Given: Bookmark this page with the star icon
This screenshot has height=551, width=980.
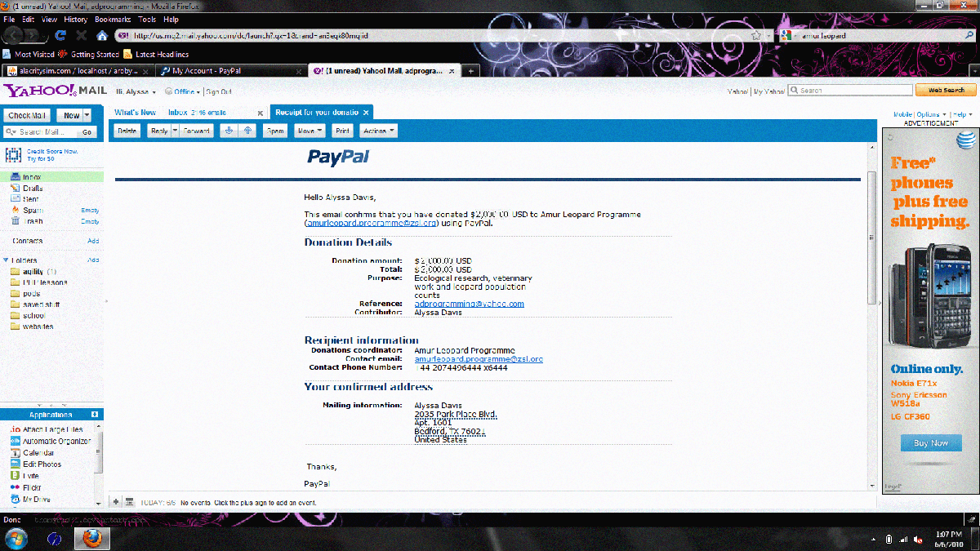Looking at the screenshot, I should click(x=755, y=36).
